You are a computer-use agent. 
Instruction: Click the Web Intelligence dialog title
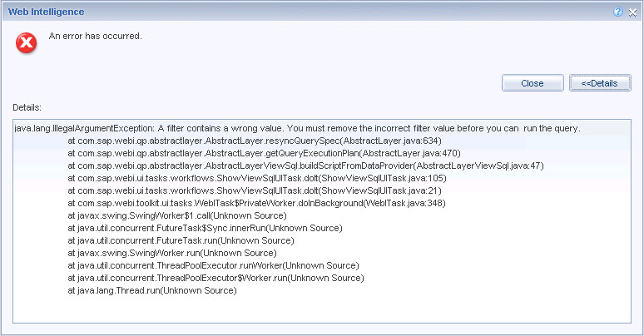(x=46, y=12)
